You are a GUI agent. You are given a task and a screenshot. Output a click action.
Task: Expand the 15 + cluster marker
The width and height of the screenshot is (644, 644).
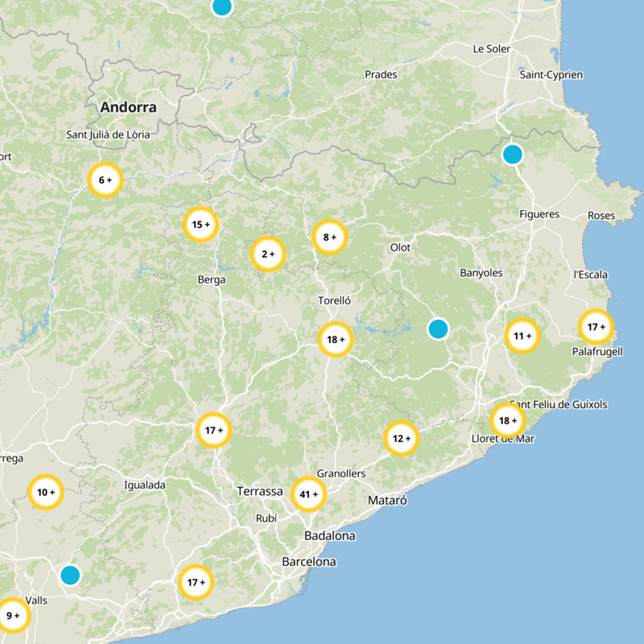click(200, 225)
